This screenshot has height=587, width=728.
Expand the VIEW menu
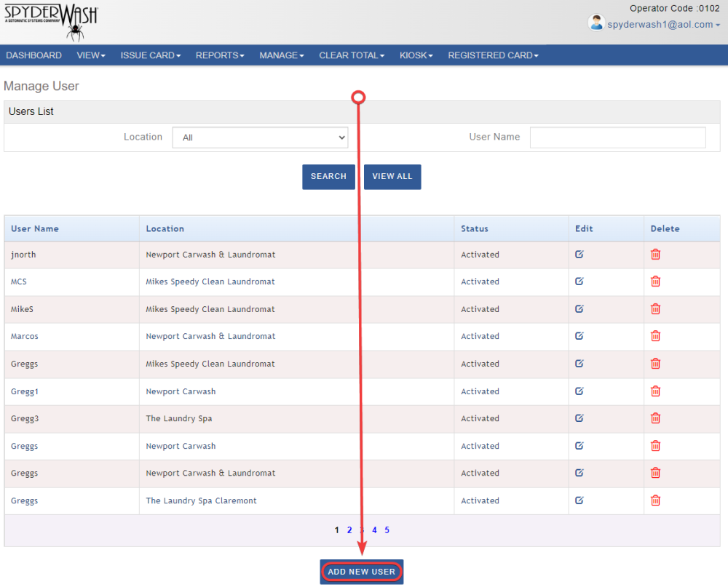(91, 55)
